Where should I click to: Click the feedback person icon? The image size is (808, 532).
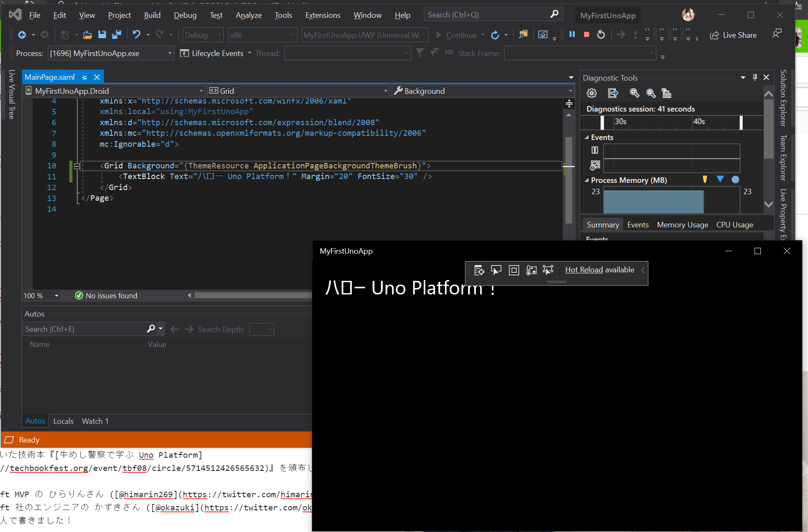click(x=777, y=34)
